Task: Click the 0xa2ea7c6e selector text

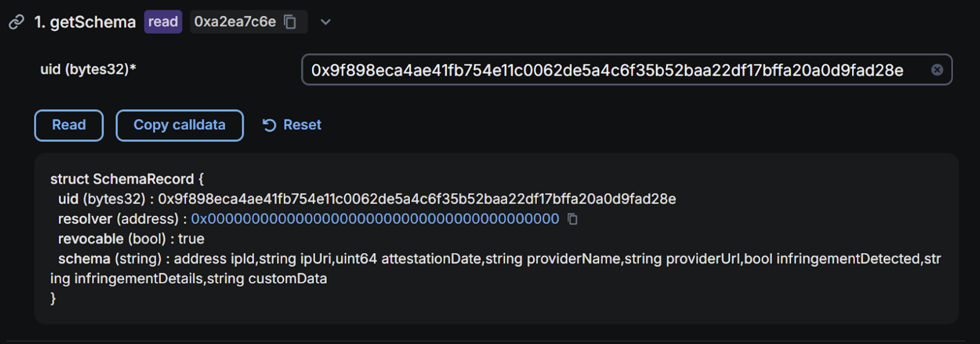Action: 235,22
